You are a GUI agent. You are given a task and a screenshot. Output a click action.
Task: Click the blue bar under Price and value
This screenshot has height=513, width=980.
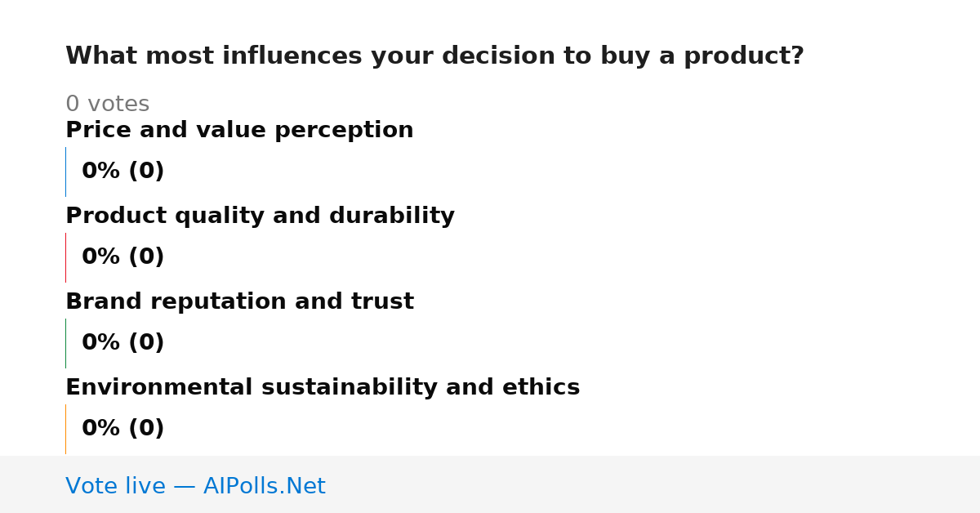(x=65, y=172)
